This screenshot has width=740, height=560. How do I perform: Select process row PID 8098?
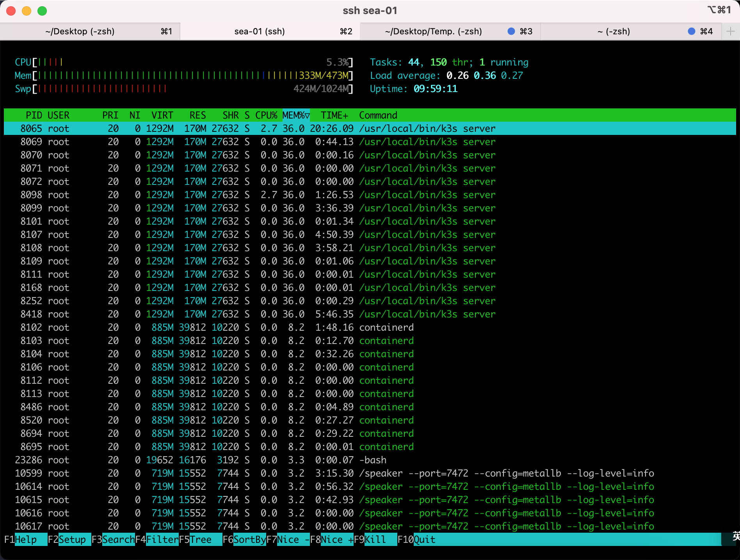[x=370, y=195]
